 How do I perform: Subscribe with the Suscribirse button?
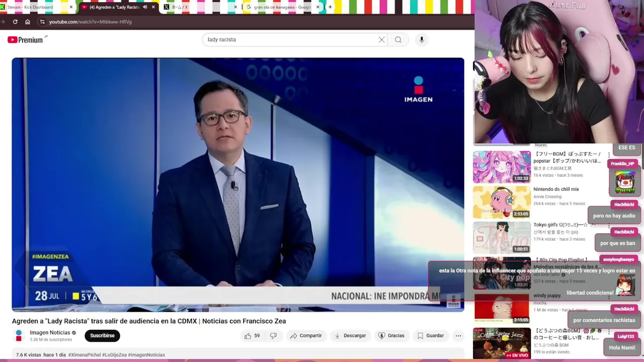click(x=102, y=335)
